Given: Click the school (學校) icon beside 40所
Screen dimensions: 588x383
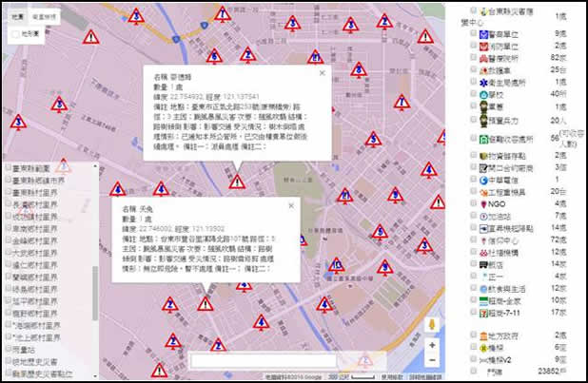Looking at the screenshot, I should [483, 95].
